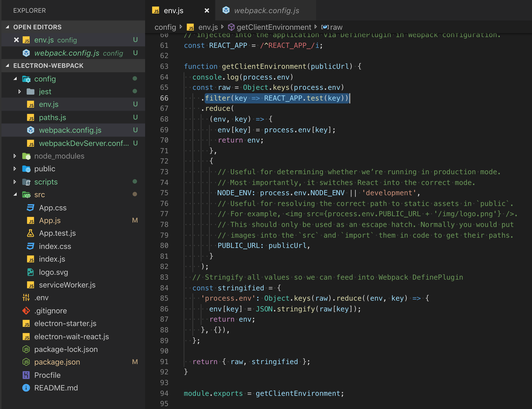Open README.md file
Viewport: 532px width, 409px height.
coord(73,388)
